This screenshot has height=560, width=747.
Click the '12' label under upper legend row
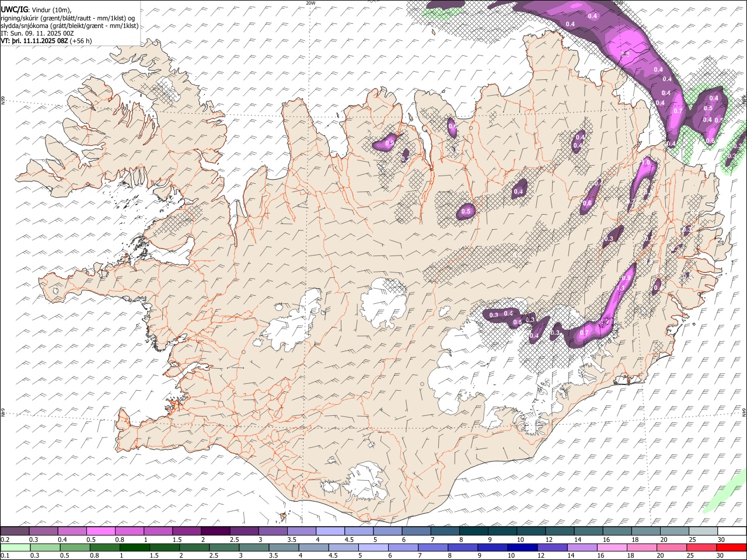[x=549, y=540]
